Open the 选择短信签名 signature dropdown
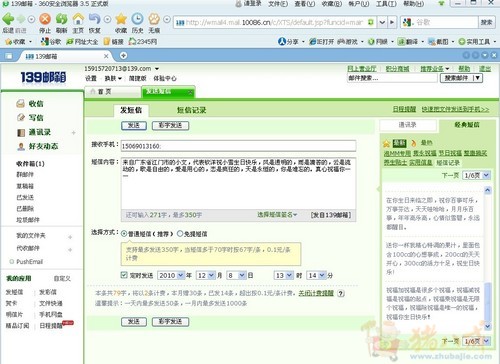500x364 pixels. [277, 214]
